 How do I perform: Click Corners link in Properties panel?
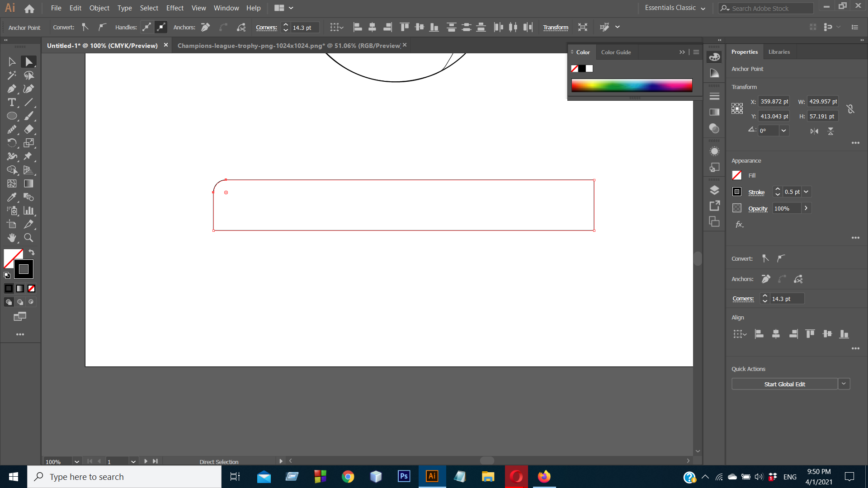[743, 299]
